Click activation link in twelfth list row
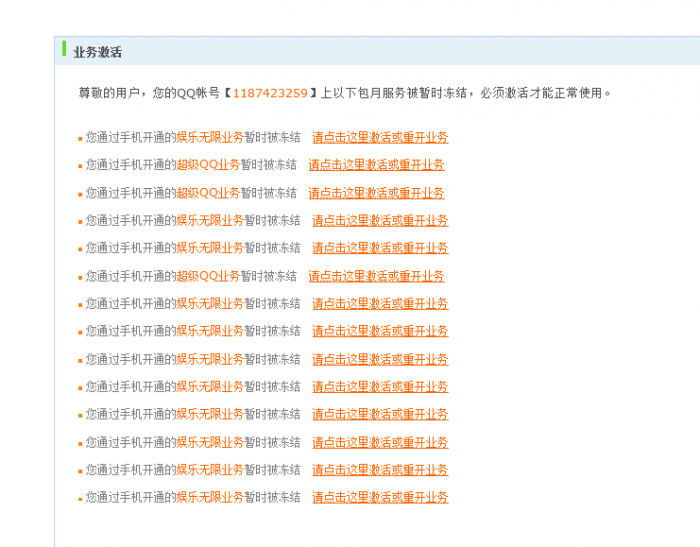 tap(380, 443)
